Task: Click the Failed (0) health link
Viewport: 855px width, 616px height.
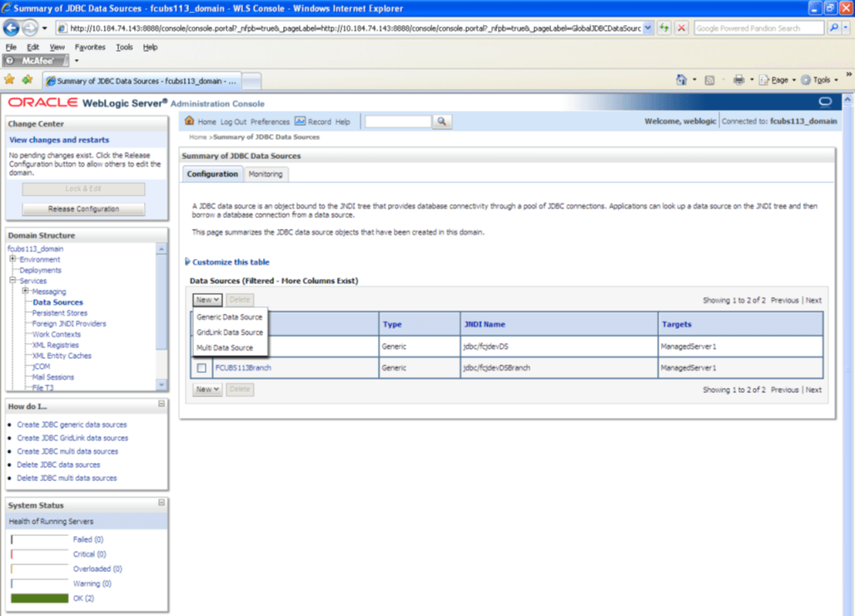Action: click(87, 539)
